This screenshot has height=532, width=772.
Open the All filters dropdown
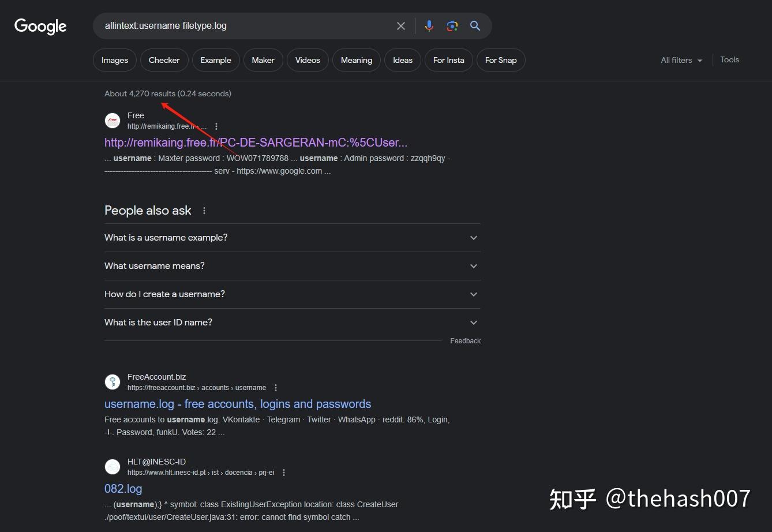click(x=681, y=60)
